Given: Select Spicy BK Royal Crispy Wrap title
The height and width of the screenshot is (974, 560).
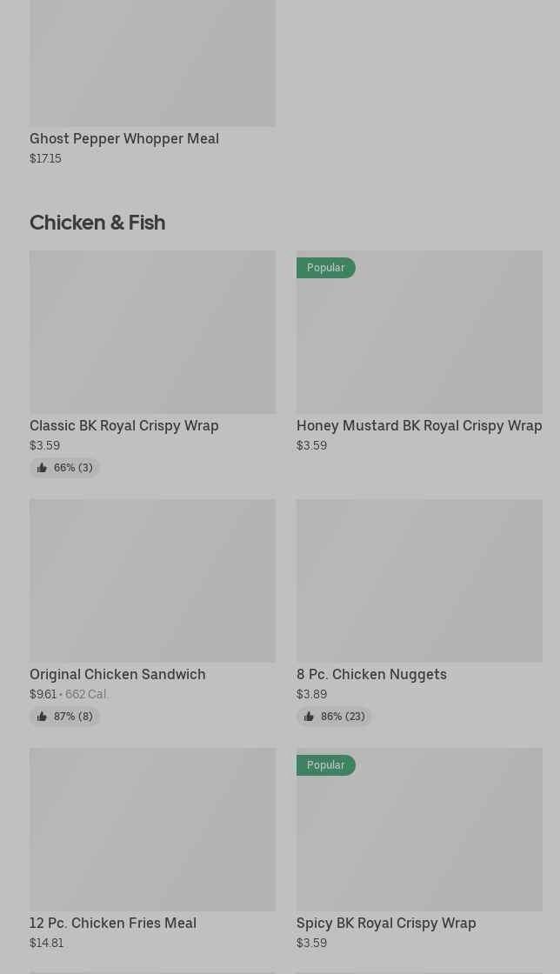Looking at the screenshot, I should (x=386, y=923).
